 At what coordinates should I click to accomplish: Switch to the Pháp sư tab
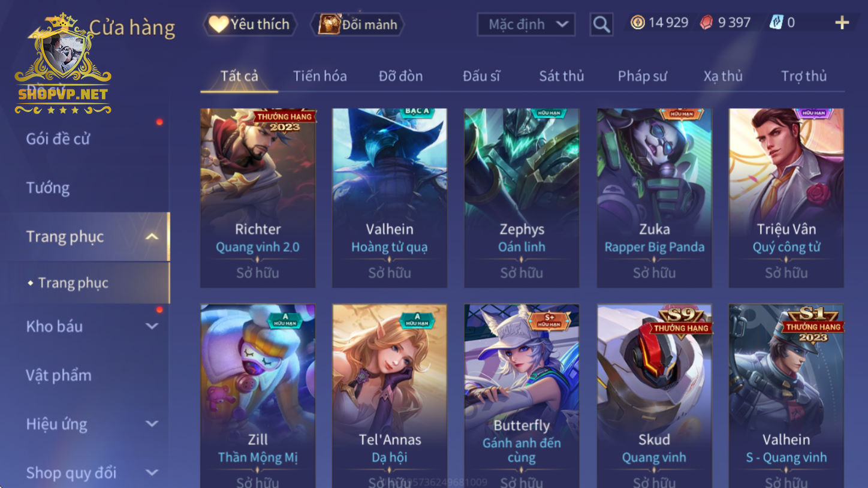click(642, 76)
